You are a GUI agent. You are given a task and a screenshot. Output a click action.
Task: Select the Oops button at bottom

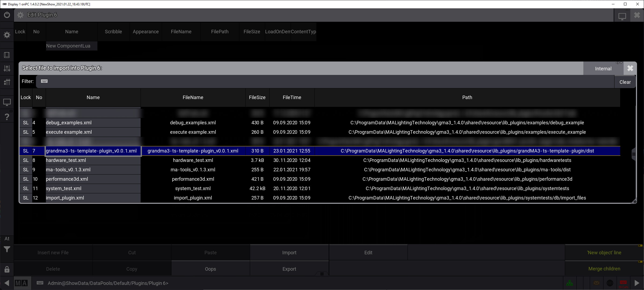pos(210,269)
